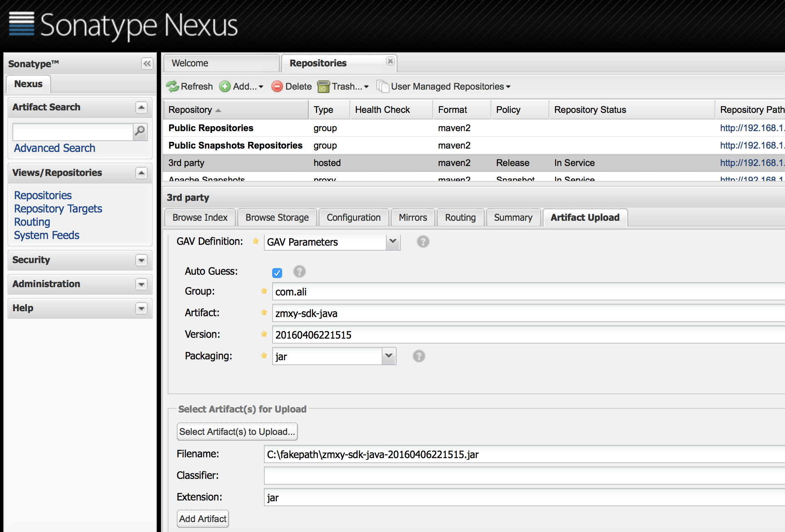Click the Filename field

coord(524,454)
